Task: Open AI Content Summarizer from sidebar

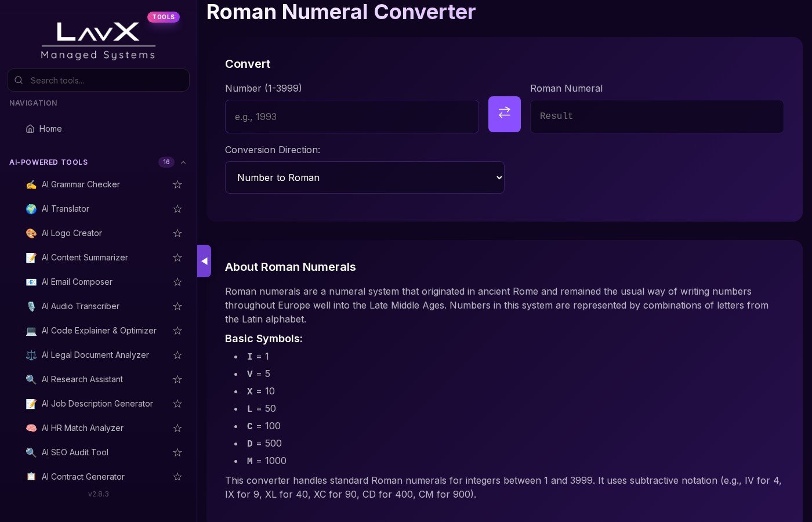Action: coord(85,258)
